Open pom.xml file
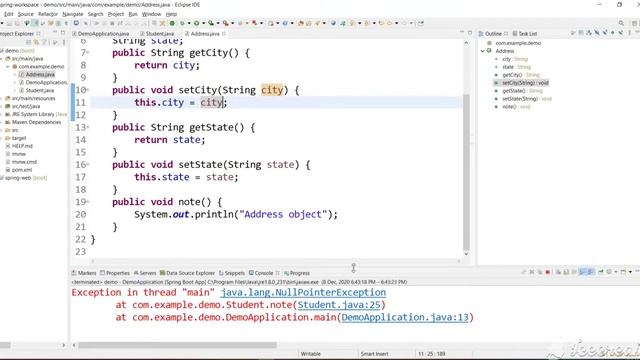The height and width of the screenshot is (360, 640). click(x=21, y=170)
